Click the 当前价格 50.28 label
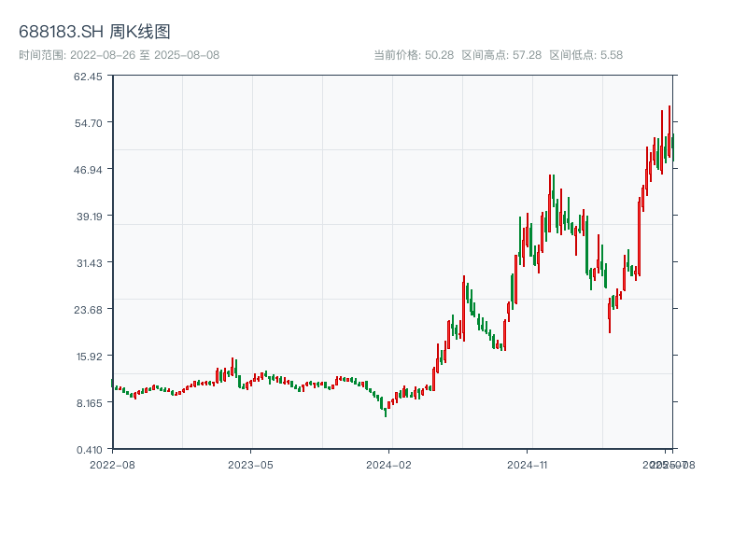Viewport: 747px width, 560px height. pyautogui.click(x=413, y=55)
